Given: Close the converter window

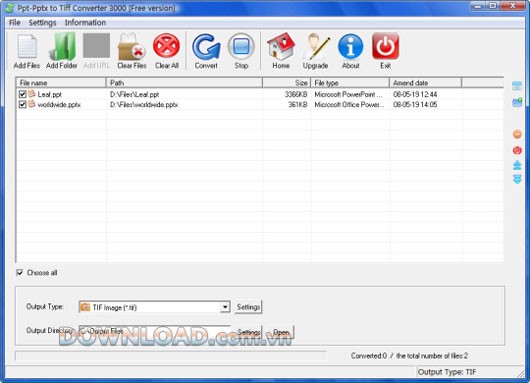Looking at the screenshot, I should 513,6.
